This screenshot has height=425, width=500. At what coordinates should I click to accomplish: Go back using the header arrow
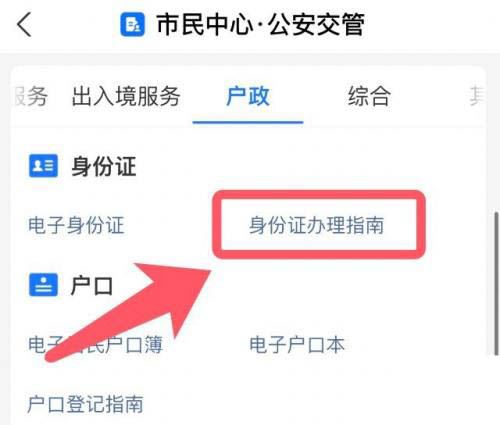pyautogui.click(x=24, y=24)
